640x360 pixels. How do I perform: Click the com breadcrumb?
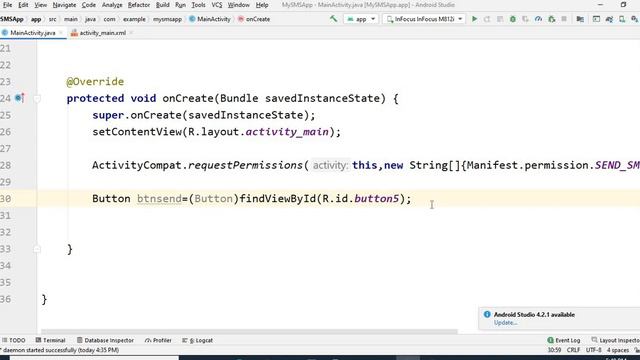point(109,19)
